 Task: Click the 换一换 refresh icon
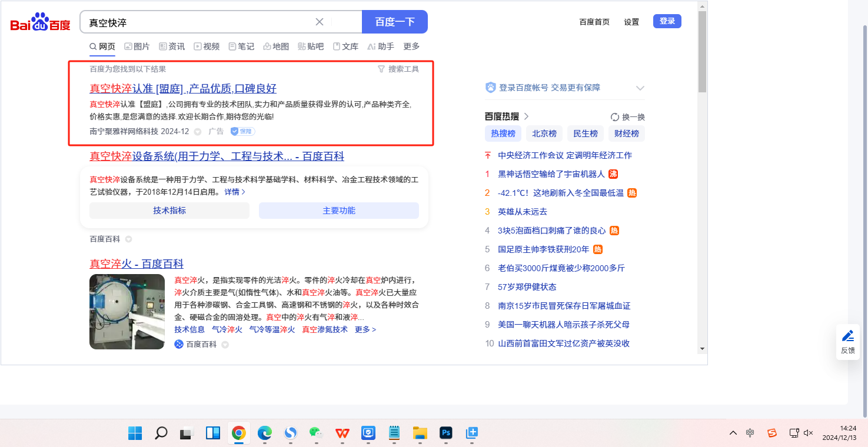click(x=615, y=117)
